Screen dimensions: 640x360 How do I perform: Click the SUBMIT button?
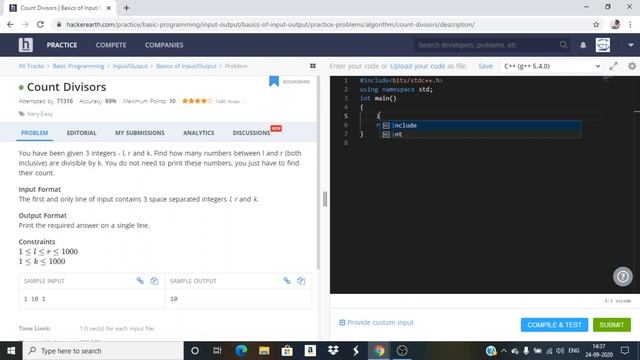click(611, 325)
